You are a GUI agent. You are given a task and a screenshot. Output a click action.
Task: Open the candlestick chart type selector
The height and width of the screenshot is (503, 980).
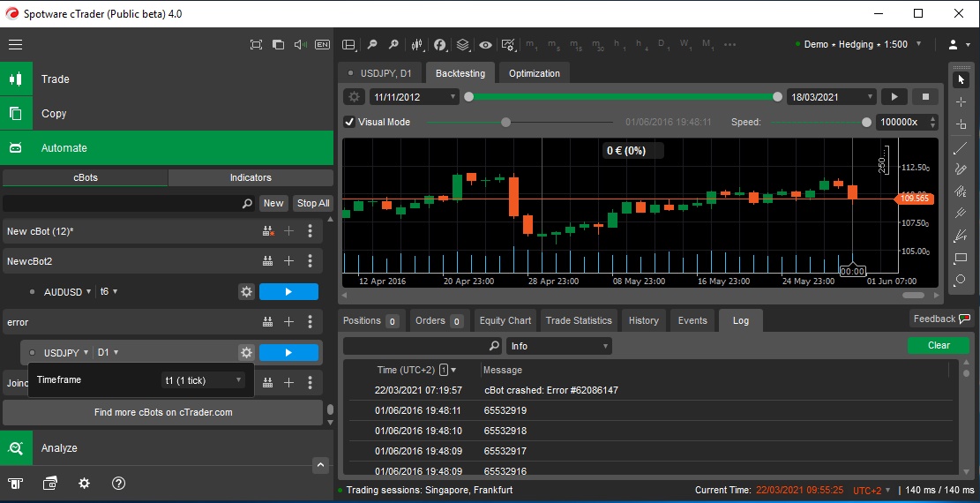[417, 44]
